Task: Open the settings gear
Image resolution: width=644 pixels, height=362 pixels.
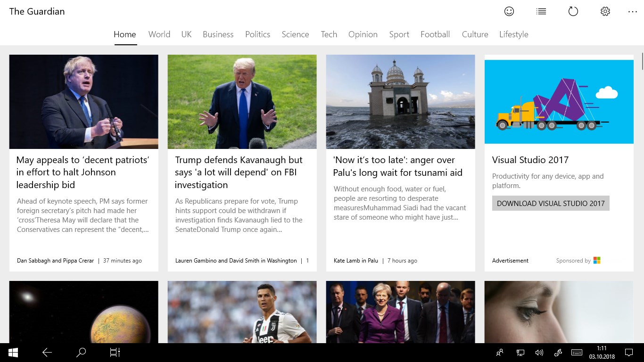Action: coord(605,11)
